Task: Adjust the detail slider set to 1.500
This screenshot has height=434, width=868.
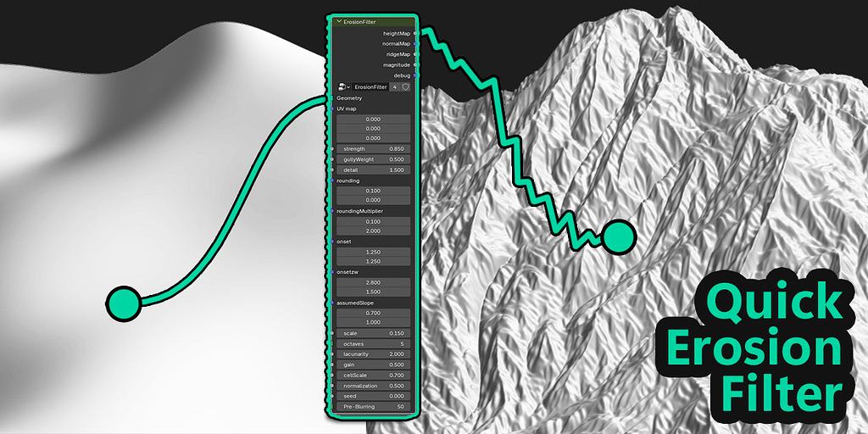Action: pyautogui.click(x=374, y=170)
